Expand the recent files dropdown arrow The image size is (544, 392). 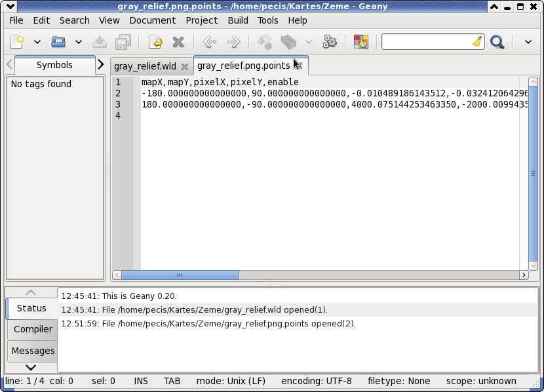click(x=79, y=43)
